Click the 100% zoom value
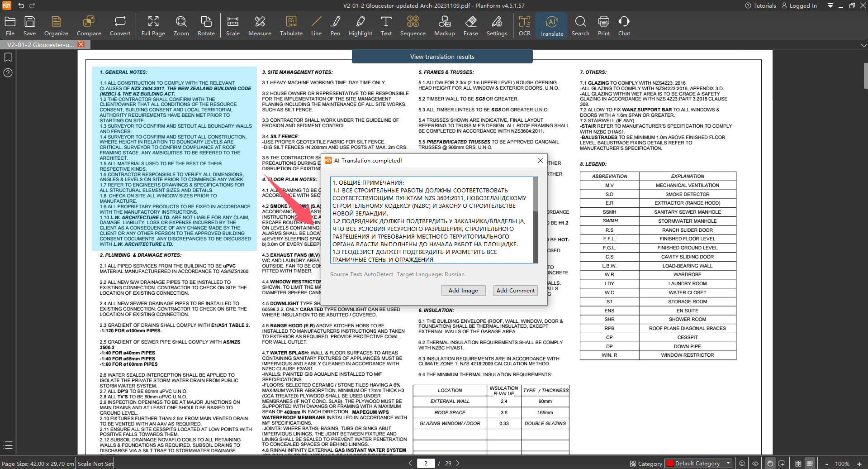868x469 pixels. point(842,464)
